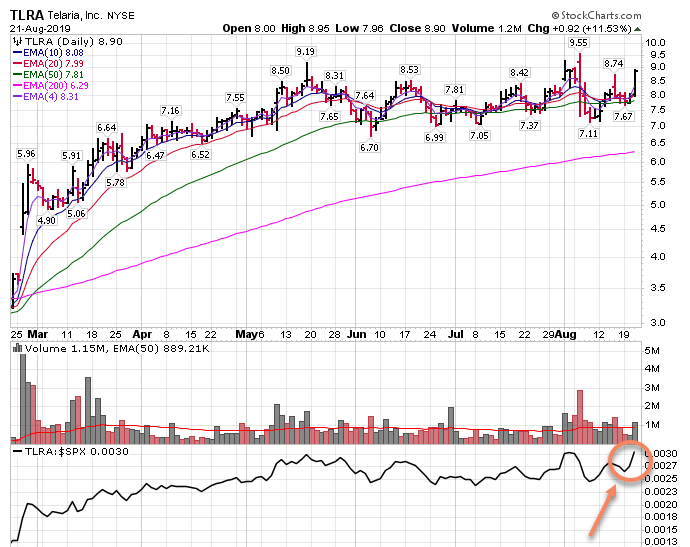Click the 6.47 low price label

point(155,155)
